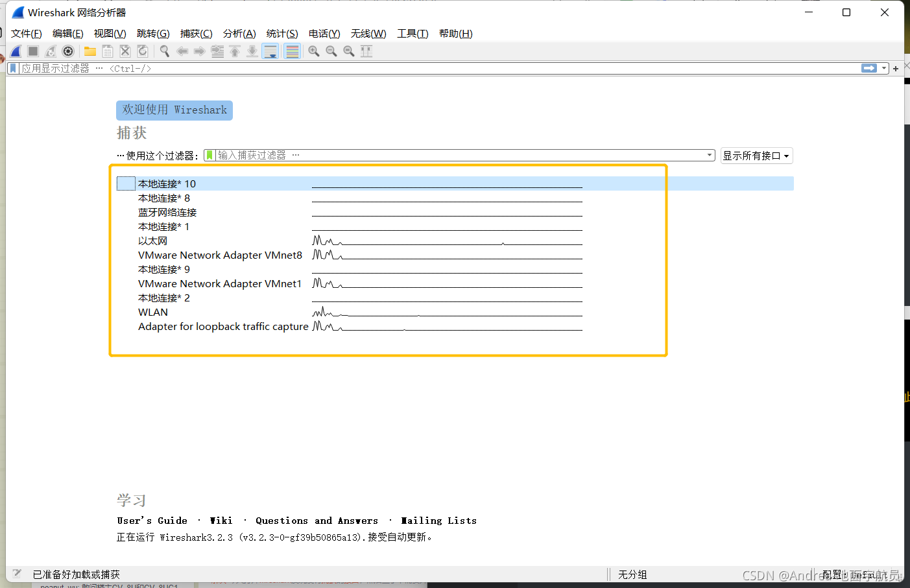Start capturing packets with the shark fin icon
Image resolution: width=910 pixels, height=588 pixels.
pos(16,51)
